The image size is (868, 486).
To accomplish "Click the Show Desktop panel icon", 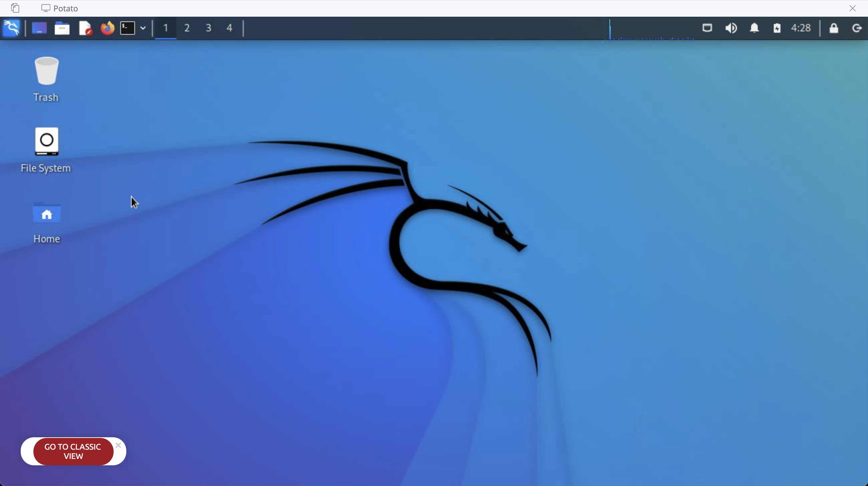I will (39, 28).
